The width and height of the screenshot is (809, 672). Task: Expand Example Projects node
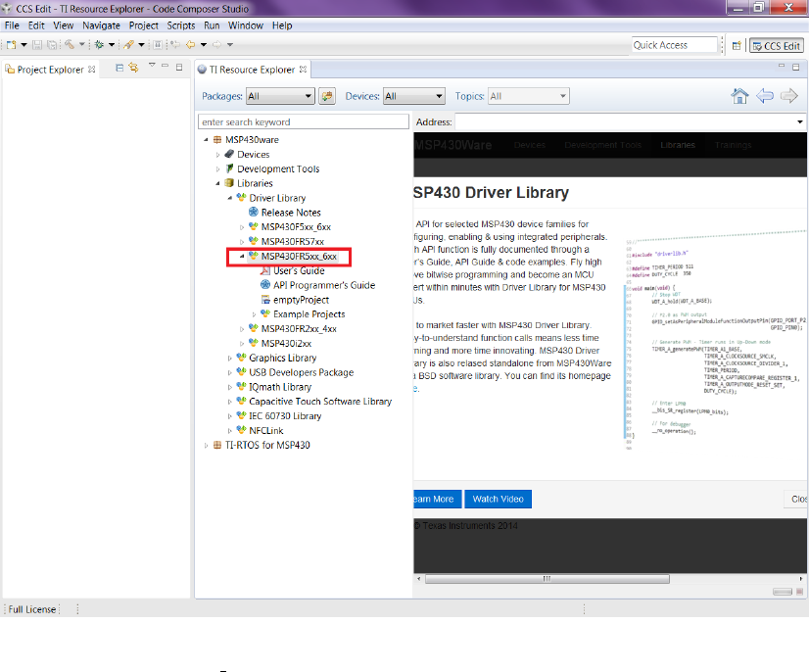[254, 314]
